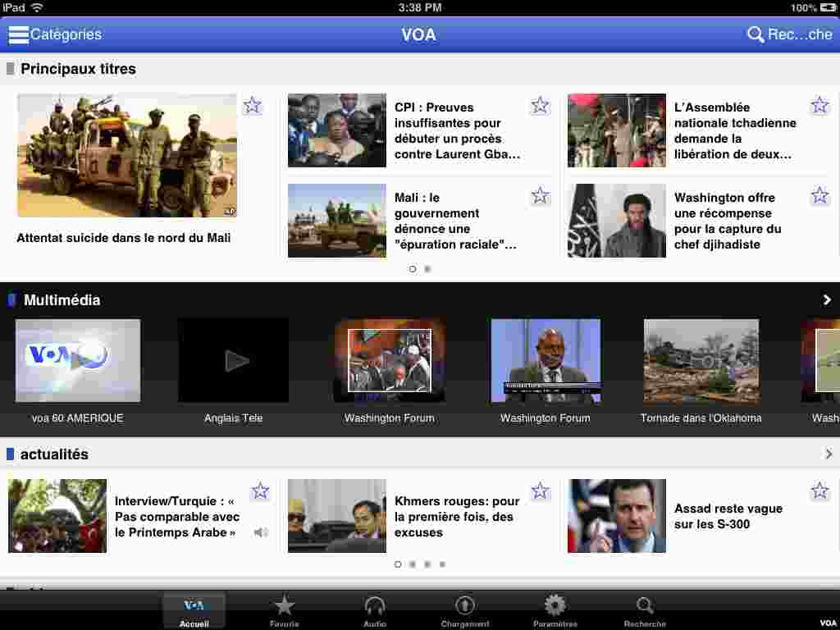Star the Assad reste vague article
This screenshot has height=630, width=840.
pyautogui.click(x=819, y=491)
